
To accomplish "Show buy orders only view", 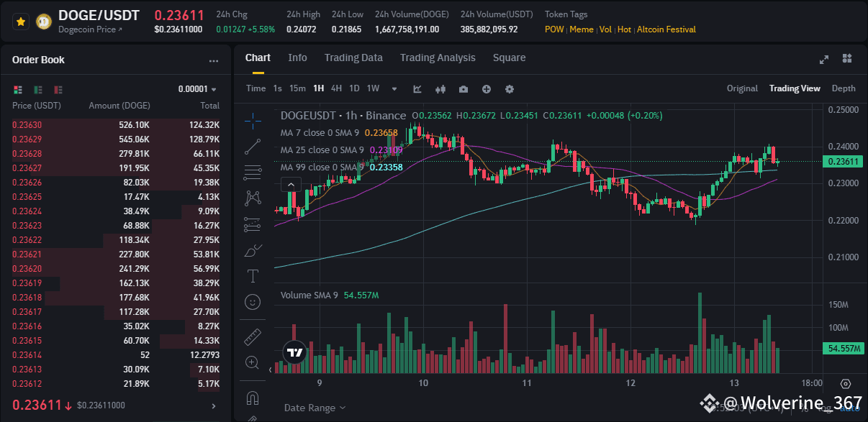I will pyautogui.click(x=38, y=90).
